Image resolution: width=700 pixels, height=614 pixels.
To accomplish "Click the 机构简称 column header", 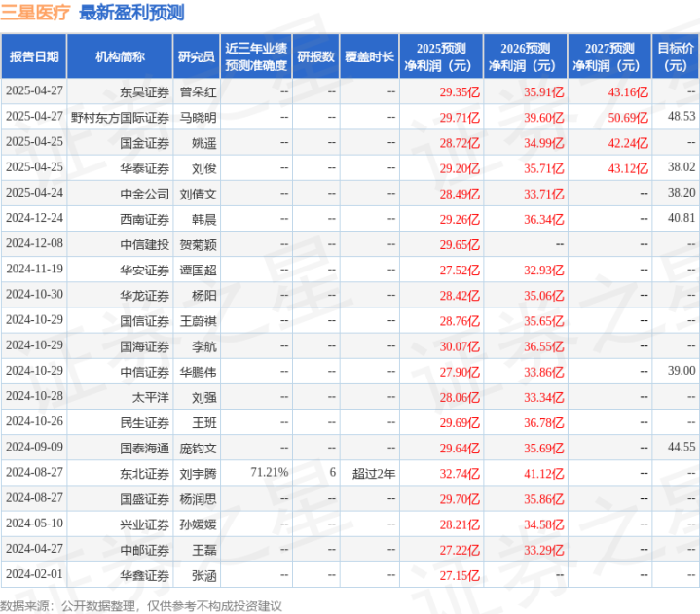I will coord(120,56).
